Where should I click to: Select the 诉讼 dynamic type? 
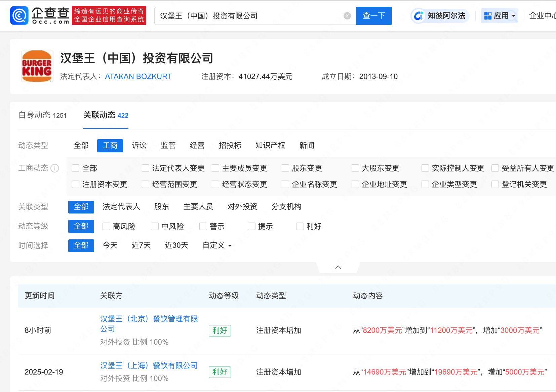(139, 146)
